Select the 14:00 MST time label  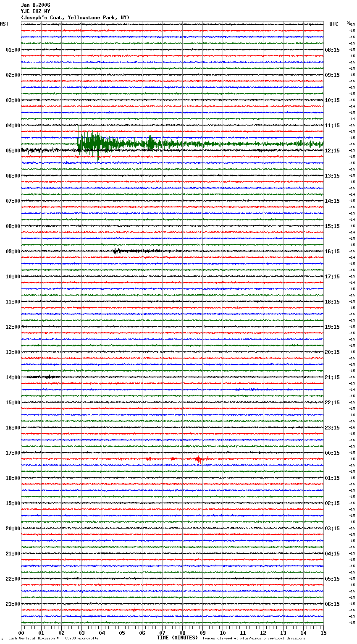point(13,377)
